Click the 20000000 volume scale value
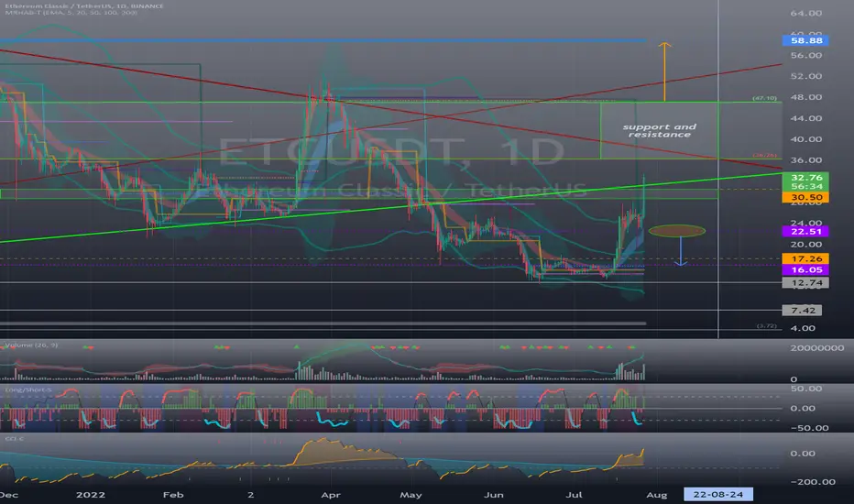This screenshot has height=504, width=854. tap(817, 347)
